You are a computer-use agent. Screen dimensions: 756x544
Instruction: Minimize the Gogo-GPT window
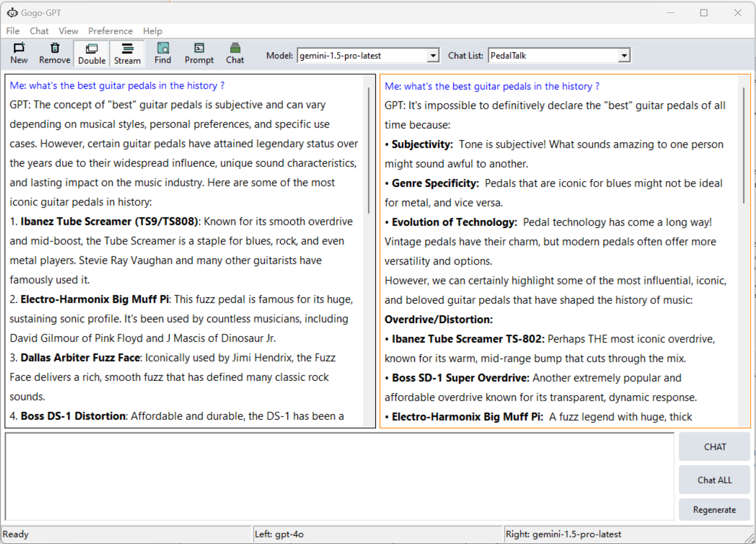tap(670, 13)
